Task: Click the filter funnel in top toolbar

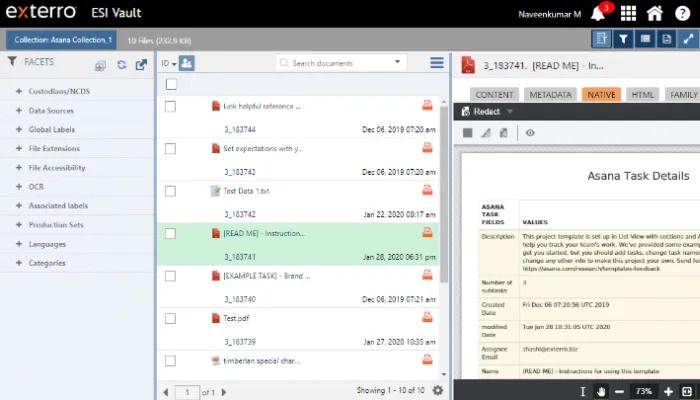Action: pyautogui.click(x=622, y=39)
